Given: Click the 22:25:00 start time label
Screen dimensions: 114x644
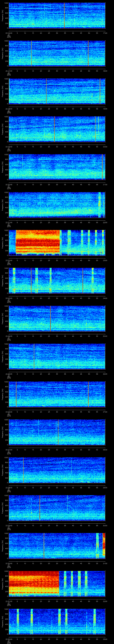Looking at the screenshot, I should point(9,374).
